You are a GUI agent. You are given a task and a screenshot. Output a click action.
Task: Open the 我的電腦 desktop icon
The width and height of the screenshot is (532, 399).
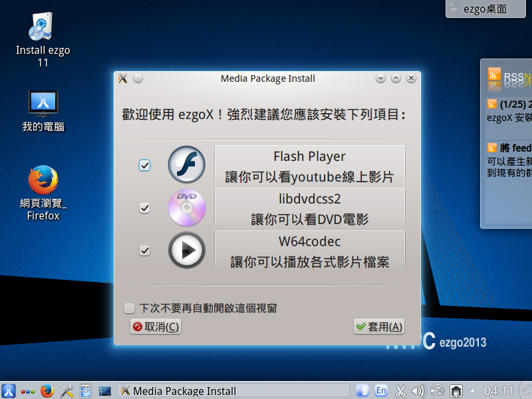43,111
